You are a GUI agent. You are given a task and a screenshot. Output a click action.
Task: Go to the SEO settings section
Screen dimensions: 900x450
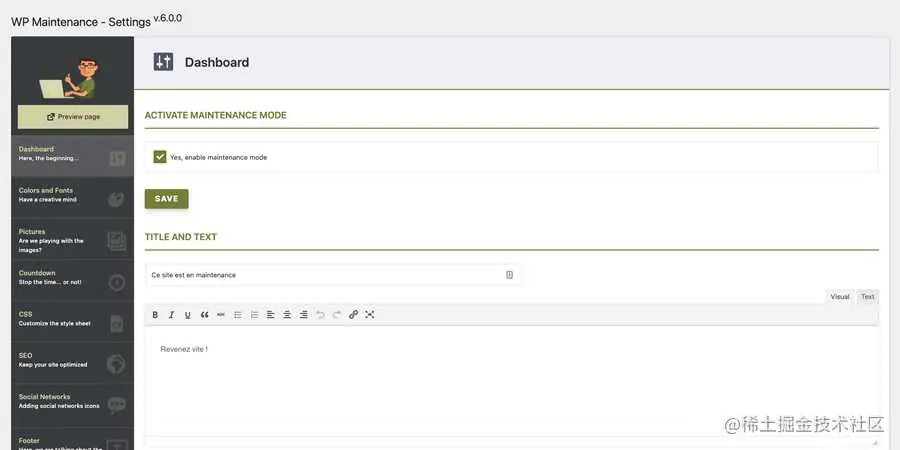(x=72, y=363)
